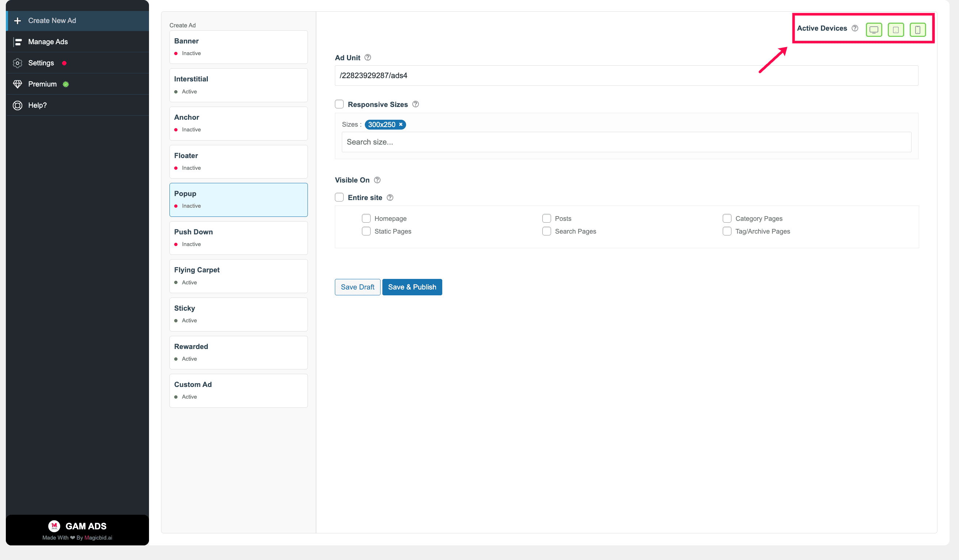The height and width of the screenshot is (560, 959).
Task: Check the Category Pages checkbox
Action: pos(727,218)
